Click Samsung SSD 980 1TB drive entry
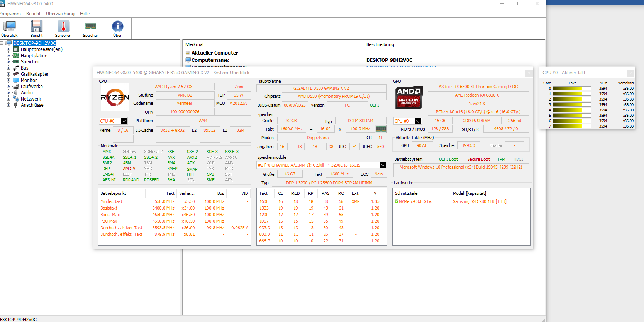This screenshot has width=644, height=322. click(x=480, y=201)
